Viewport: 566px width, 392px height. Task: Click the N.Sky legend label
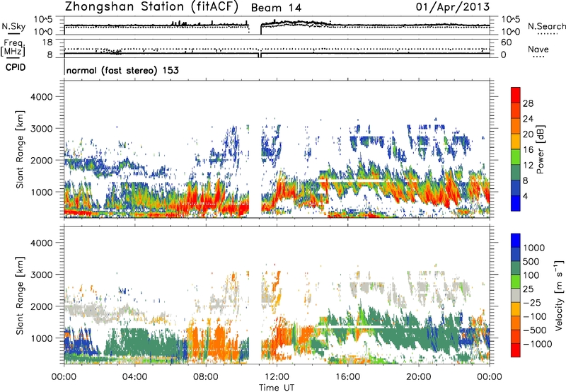click(13, 26)
